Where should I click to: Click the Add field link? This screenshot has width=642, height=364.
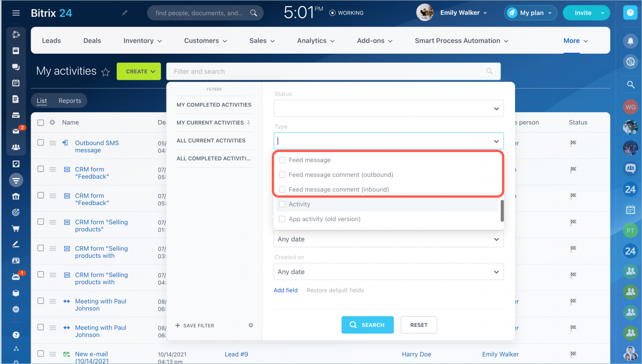[286, 290]
